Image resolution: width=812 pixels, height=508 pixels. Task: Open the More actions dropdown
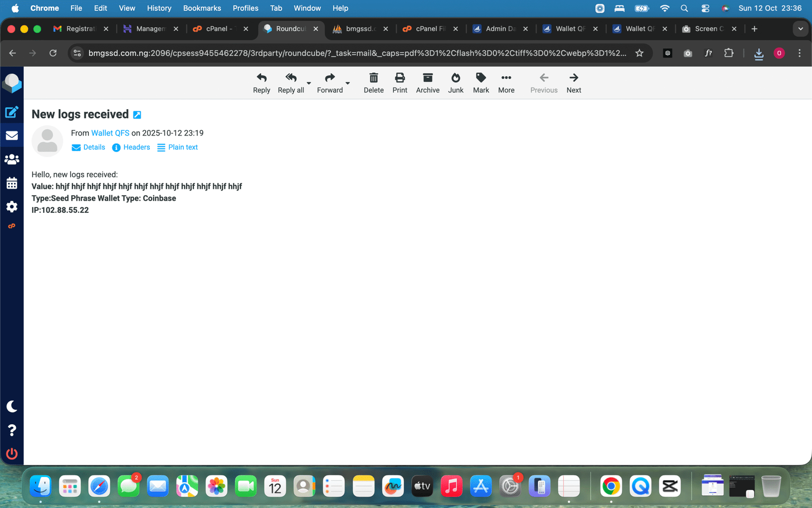[506, 83]
